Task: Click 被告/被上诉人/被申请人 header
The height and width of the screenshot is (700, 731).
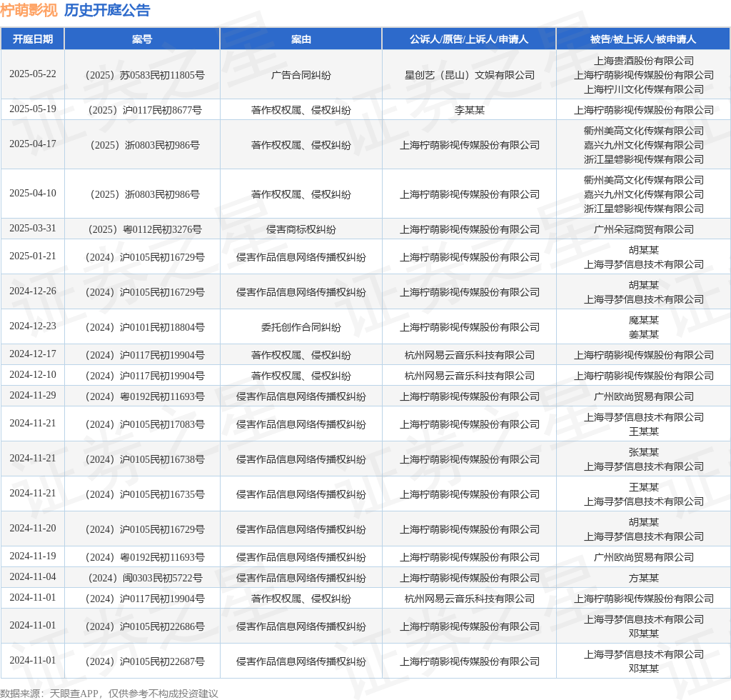Action: click(x=643, y=39)
